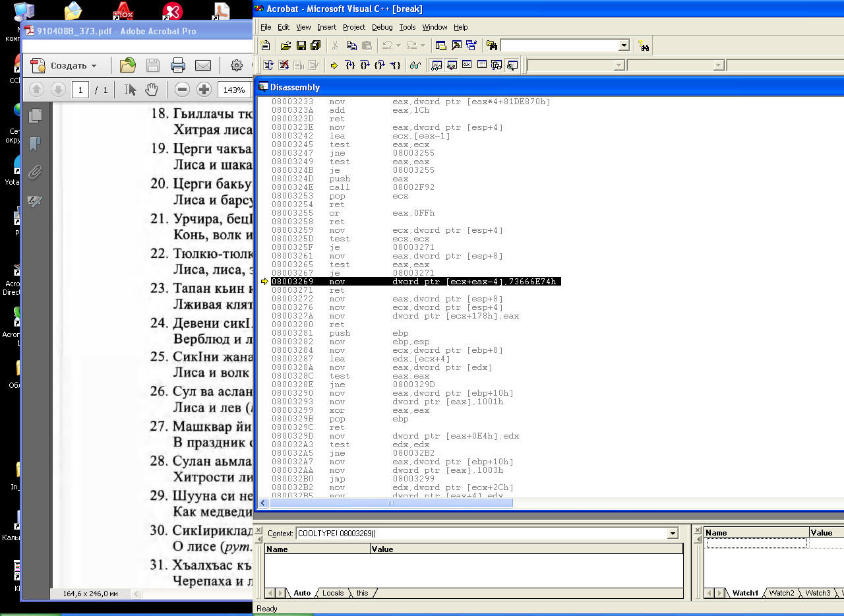Open the Insert menu
The height and width of the screenshot is (616, 844).
[x=326, y=27]
